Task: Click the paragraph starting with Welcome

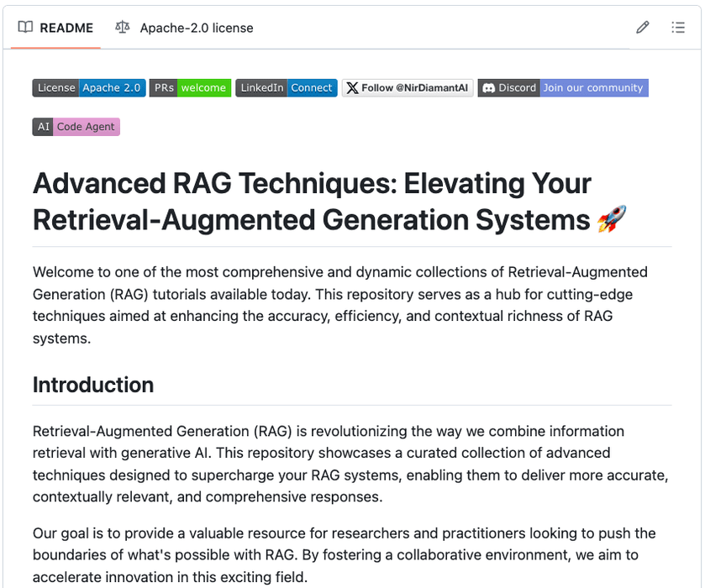Action: (340, 305)
